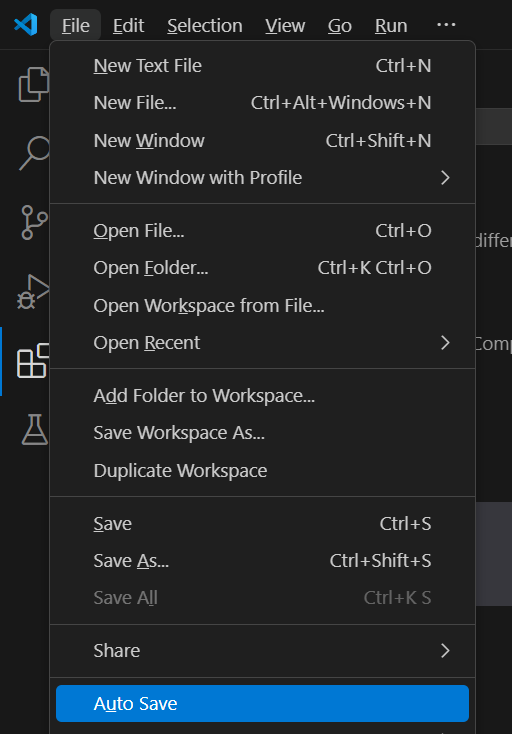Open the overflow menu ellipsis
The image size is (512, 734).
(446, 25)
